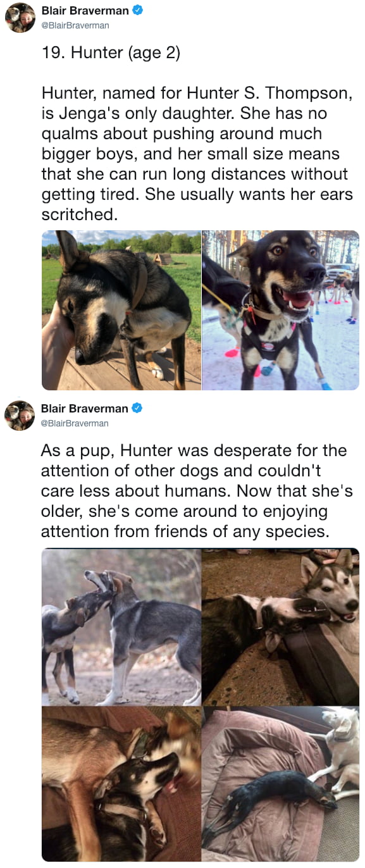Click the 'As a pup, Hunter' tweet text
The height and width of the screenshot is (868, 365).
click(x=197, y=491)
